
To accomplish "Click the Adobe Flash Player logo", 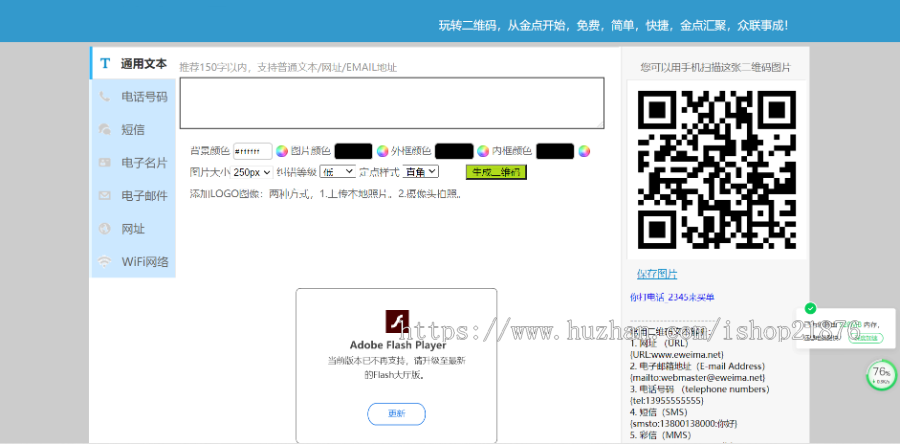I will 397,322.
